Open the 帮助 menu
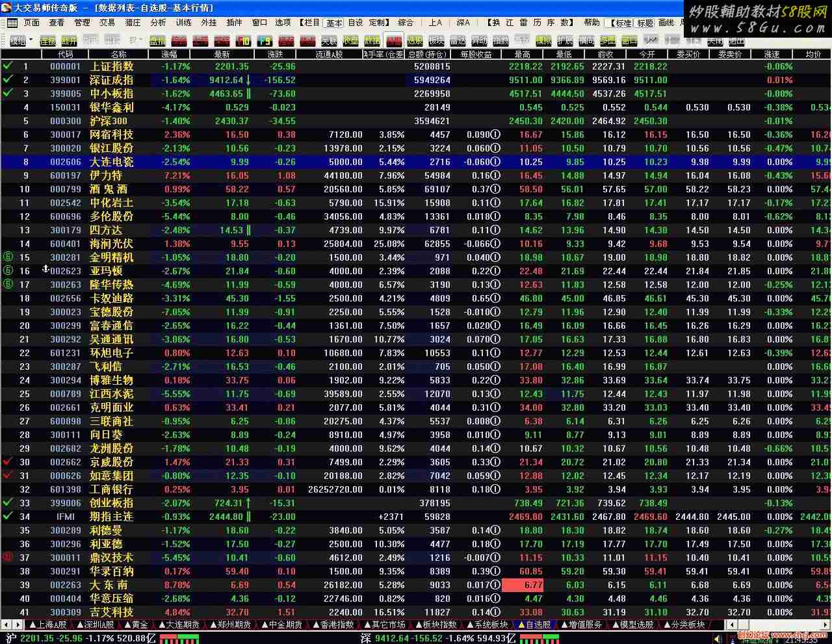 591,23
